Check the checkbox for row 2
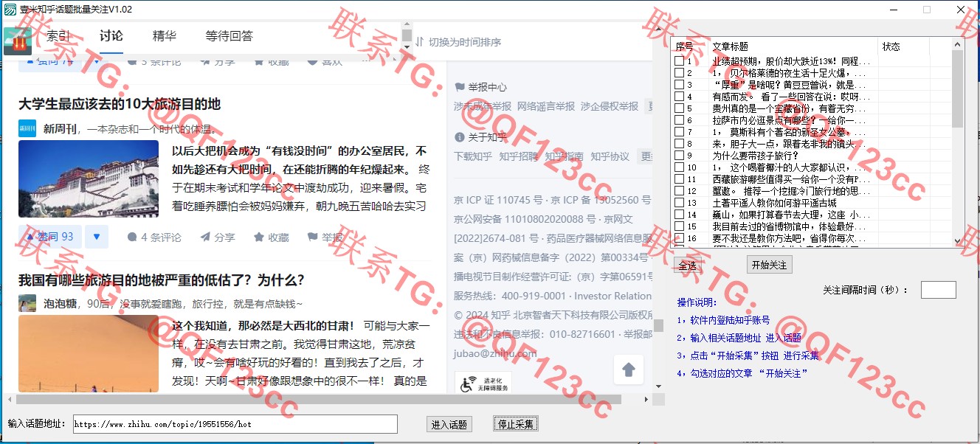 click(679, 73)
